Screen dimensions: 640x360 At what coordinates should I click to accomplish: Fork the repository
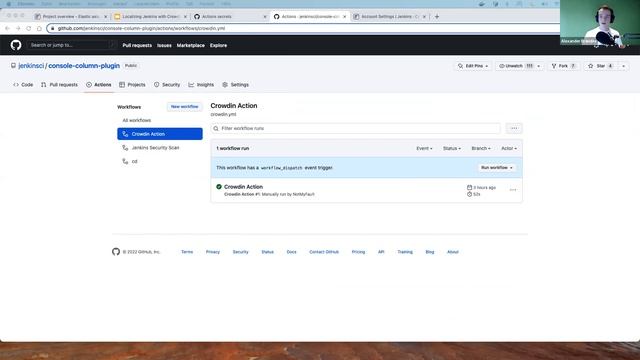coord(563,66)
